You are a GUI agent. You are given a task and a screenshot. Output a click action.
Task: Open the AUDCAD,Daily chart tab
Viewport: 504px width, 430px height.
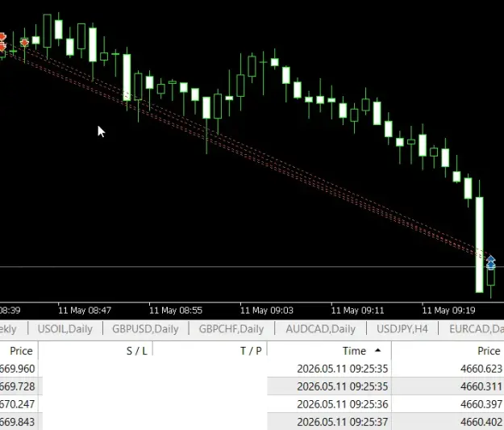pyautogui.click(x=320, y=328)
